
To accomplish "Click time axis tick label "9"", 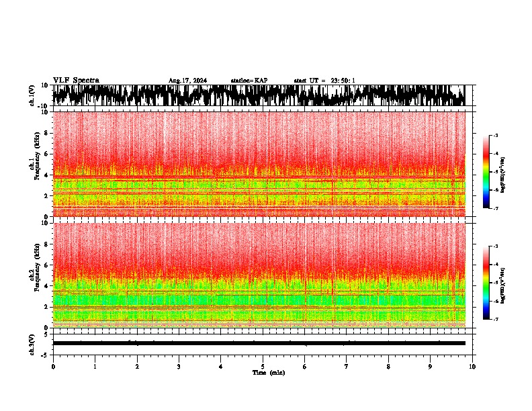I will point(430,367).
